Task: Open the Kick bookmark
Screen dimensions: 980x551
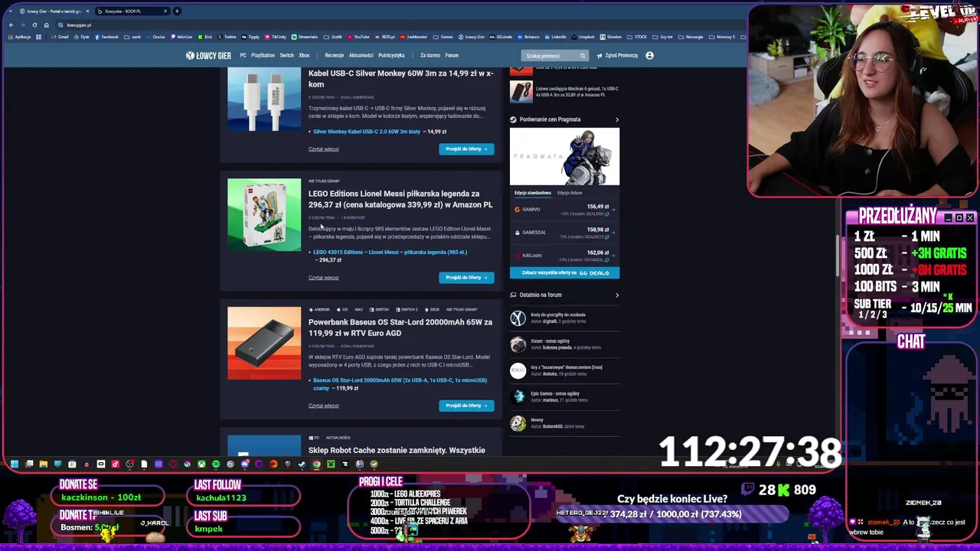Action: tap(205, 37)
